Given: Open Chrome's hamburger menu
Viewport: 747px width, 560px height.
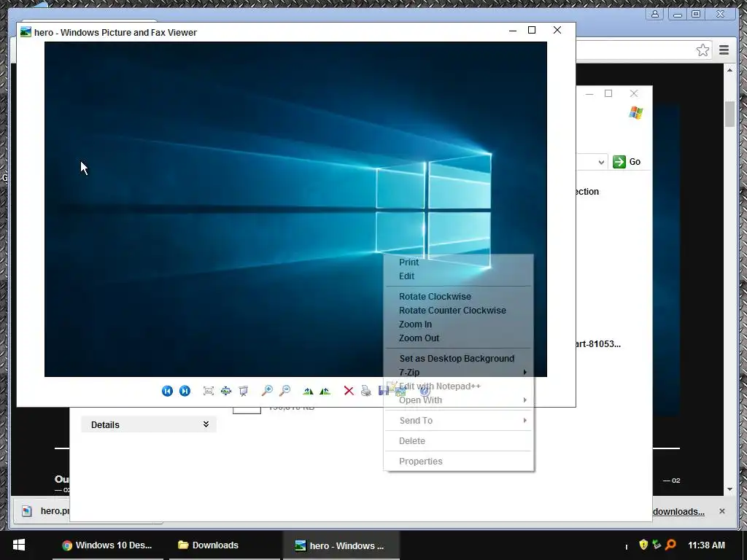Looking at the screenshot, I should click(724, 50).
